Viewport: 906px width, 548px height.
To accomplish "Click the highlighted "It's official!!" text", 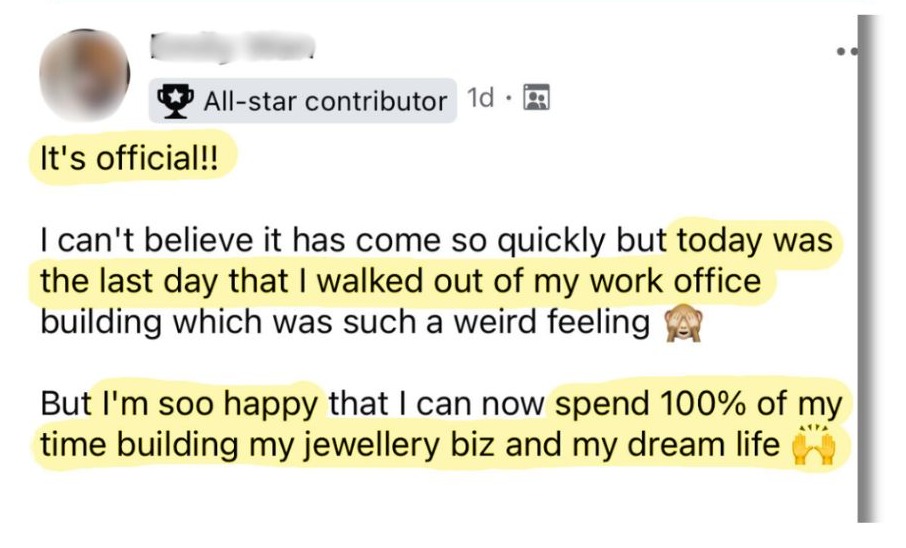I will [129, 158].
